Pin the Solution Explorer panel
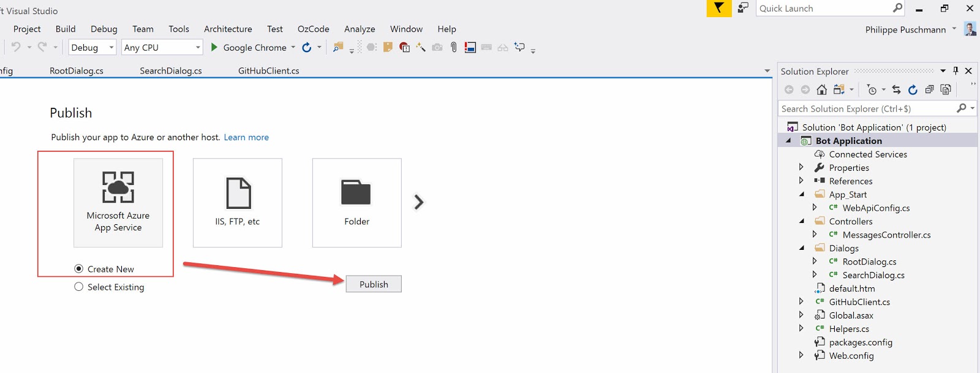This screenshot has height=373, width=980. pos(956,71)
